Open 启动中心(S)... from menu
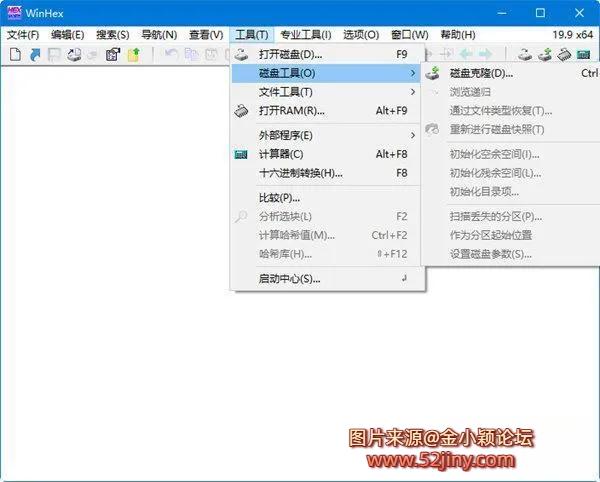600x482 pixels. [289, 278]
